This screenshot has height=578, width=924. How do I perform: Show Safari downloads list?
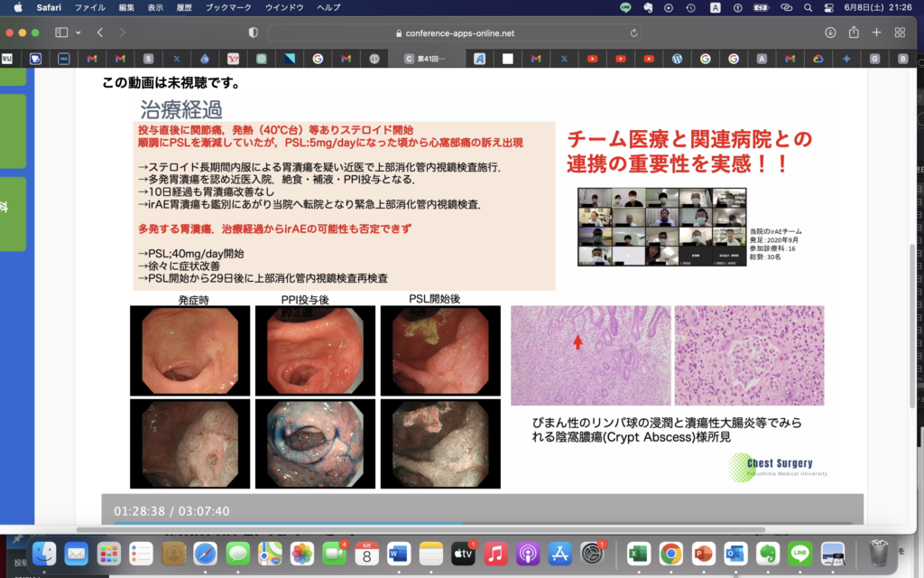tap(830, 33)
